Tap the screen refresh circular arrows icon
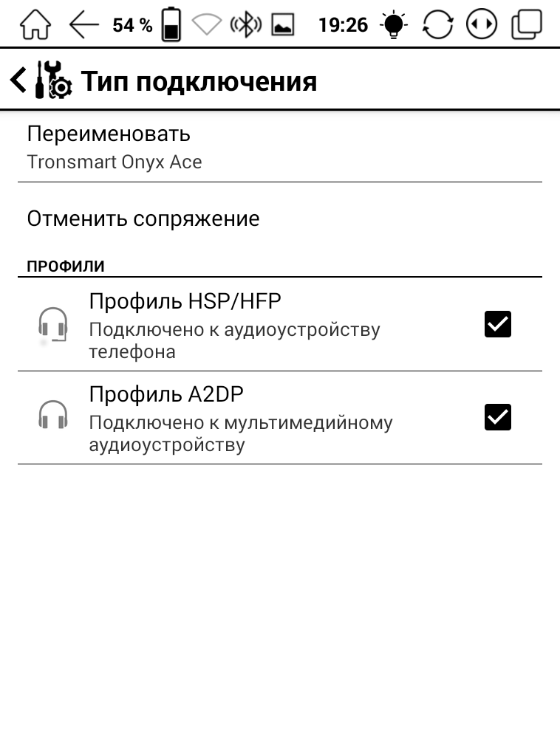 pyautogui.click(x=437, y=25)
